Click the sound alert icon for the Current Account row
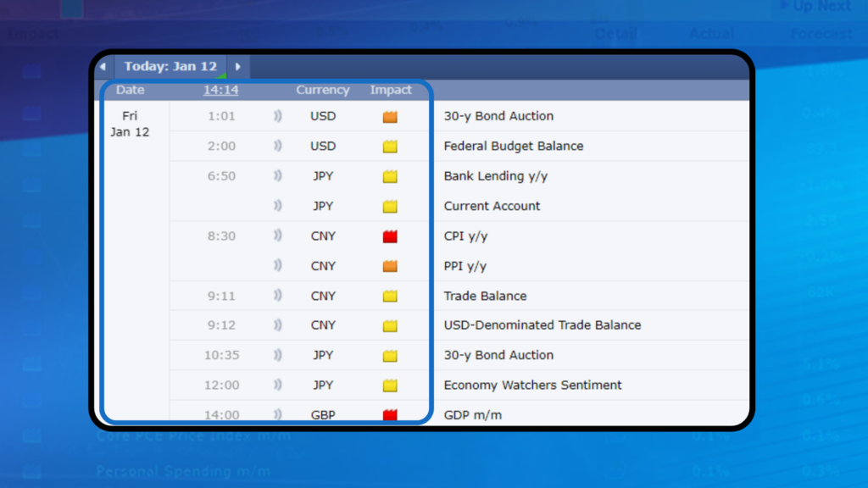 click(x=277, y=206)
